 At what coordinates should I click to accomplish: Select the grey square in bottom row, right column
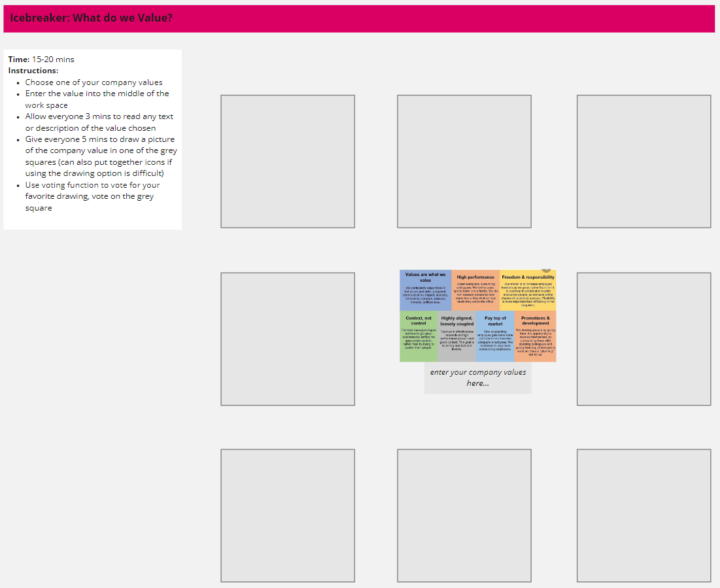click(643, 515)
